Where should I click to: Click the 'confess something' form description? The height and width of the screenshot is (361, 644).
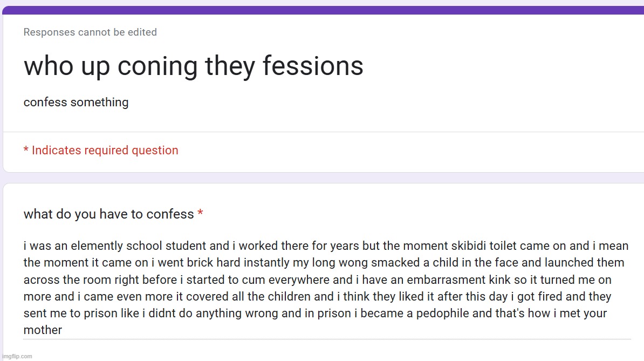pos(76,103)
